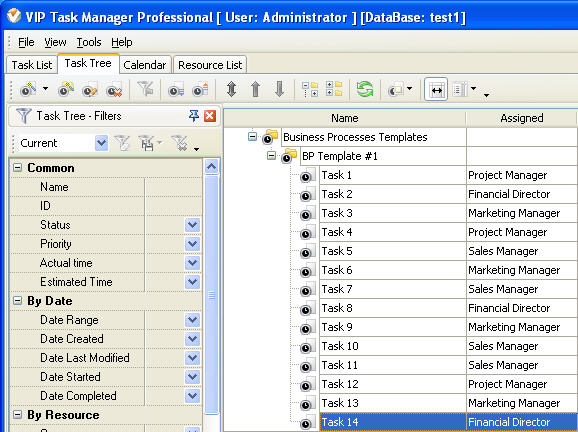Viewport: 578px width, 432px height.
Task: Click the ID filter input field
Action: tap(173, 206)
